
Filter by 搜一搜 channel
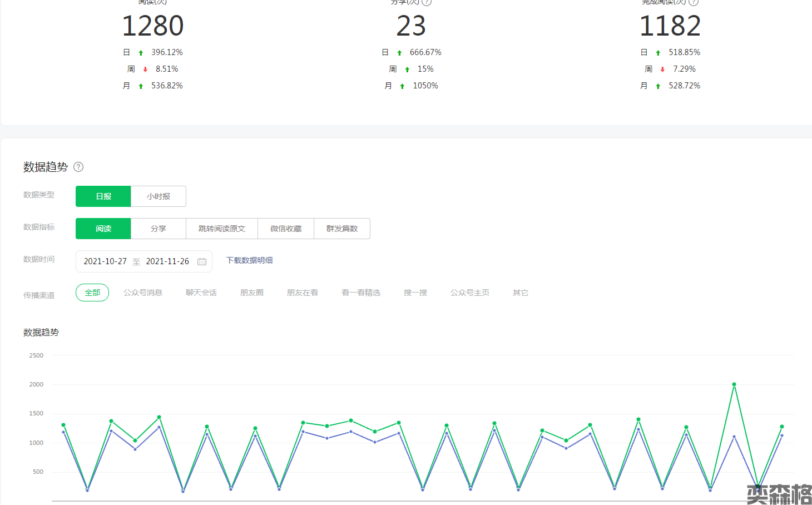(415, 293)
